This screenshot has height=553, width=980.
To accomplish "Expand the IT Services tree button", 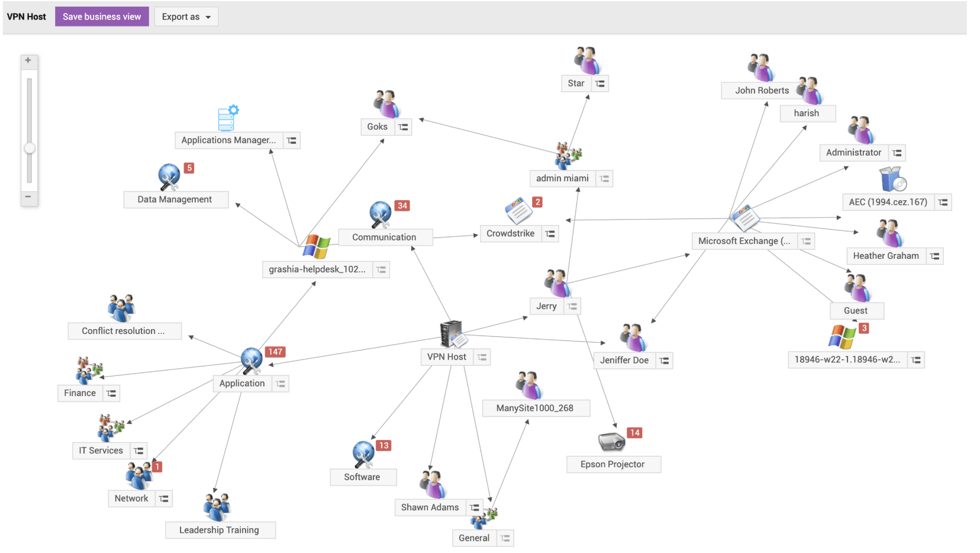I will pos(138,451).
